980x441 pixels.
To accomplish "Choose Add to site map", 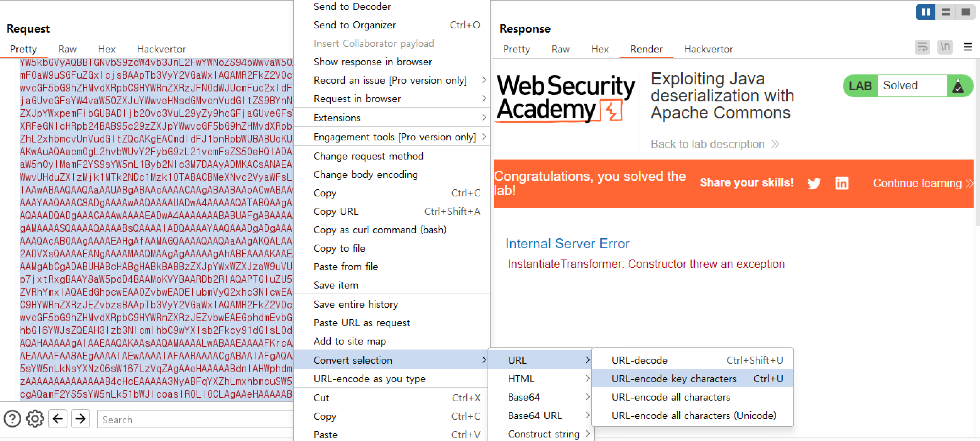I will pyautogui.click(x=392, y=341).
